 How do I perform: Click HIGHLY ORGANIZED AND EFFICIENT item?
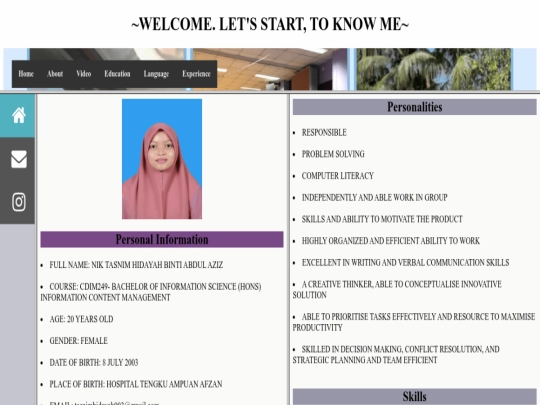point(391,241)
